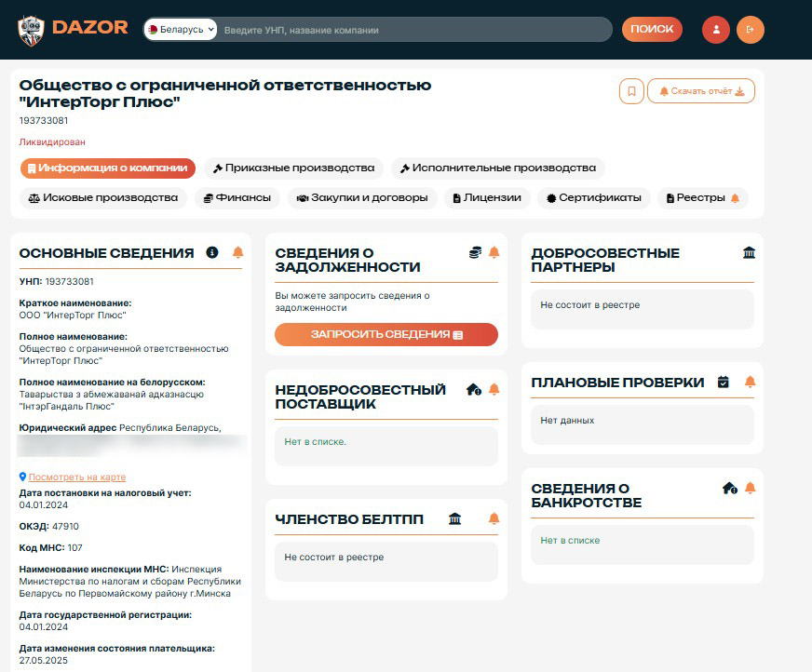Switch to Исполнительные производства tab
This screenshot has width=812, height=672.
(497, 168)
